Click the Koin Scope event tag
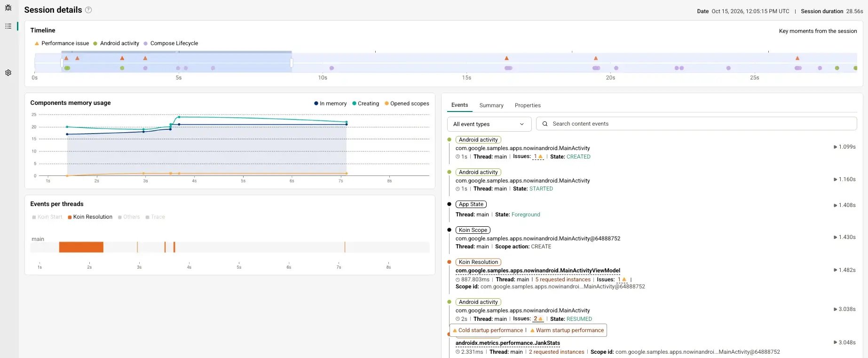 click(x=473, y=230)
